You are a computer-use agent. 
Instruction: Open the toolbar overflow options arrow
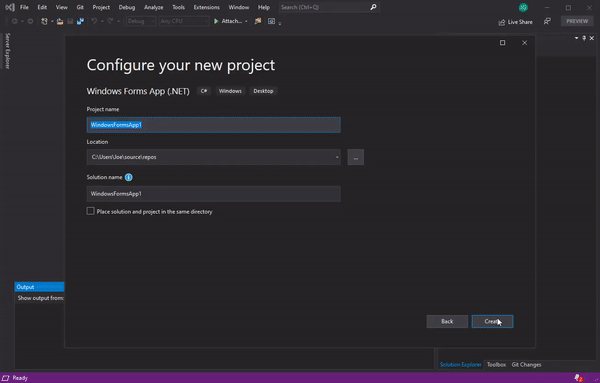(x=280, y=23)
